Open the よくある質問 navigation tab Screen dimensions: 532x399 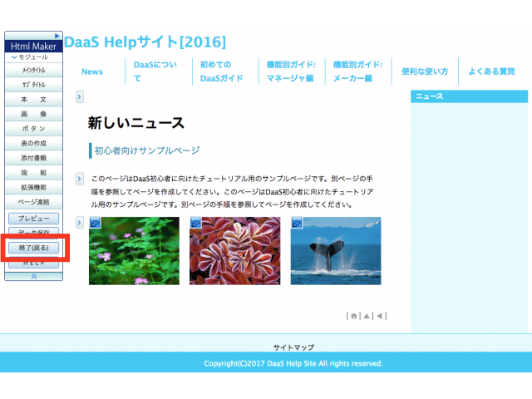(491, 71)
